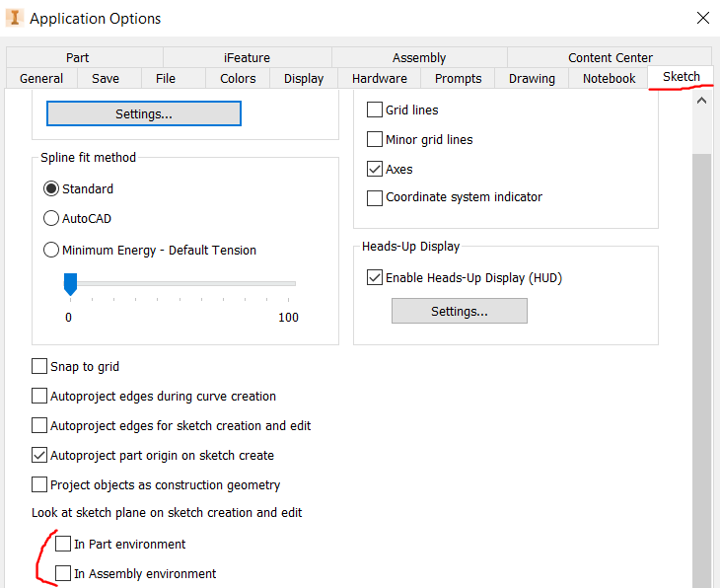Click the spline tension slider handle
720x588 pixels.
pyautogui.click(x=70, y=285)
